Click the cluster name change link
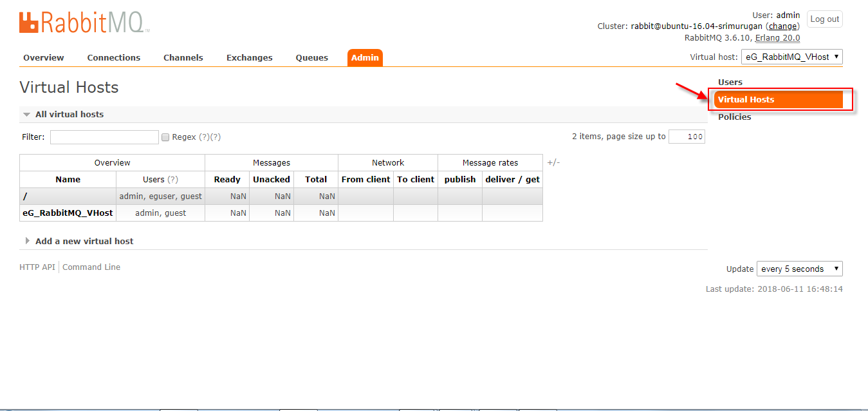 [782, 26]
